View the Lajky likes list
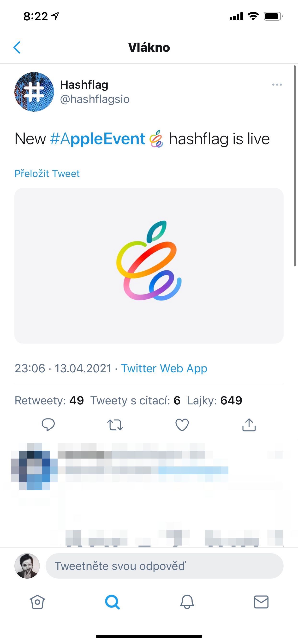The image size is (298, 644). coord(214,401)
